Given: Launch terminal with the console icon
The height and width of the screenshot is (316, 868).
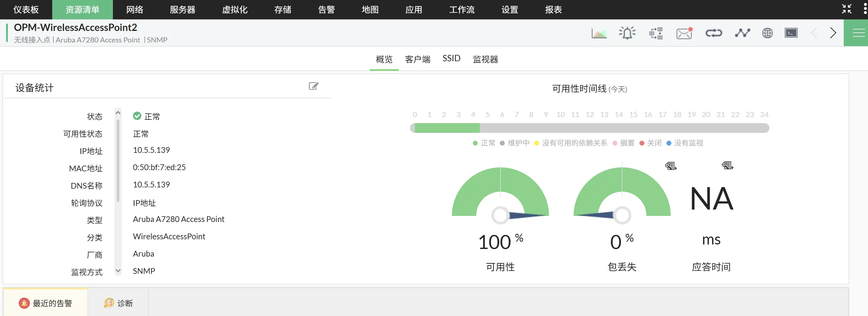Looking at the screenshot, I should [791, 33].
